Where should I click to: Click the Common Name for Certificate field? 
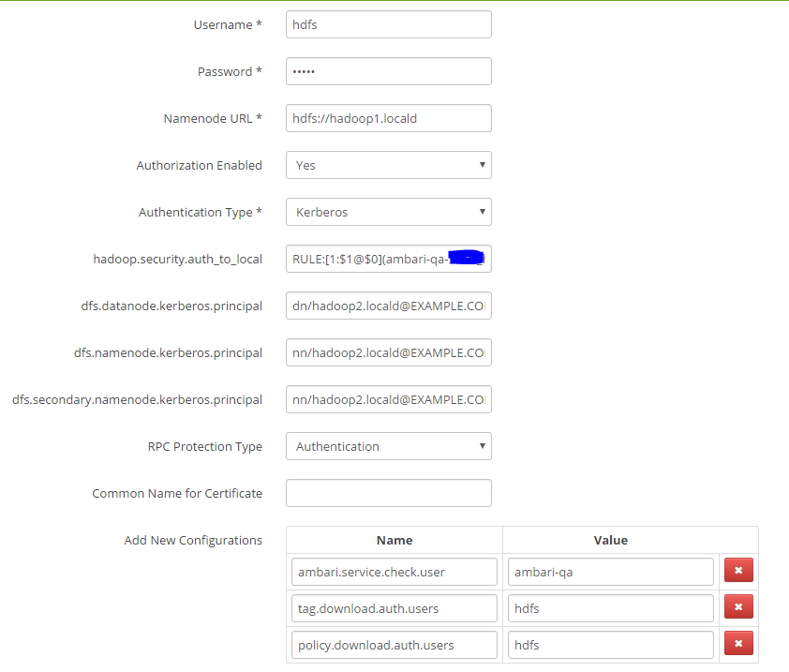[x=388, y=493]
